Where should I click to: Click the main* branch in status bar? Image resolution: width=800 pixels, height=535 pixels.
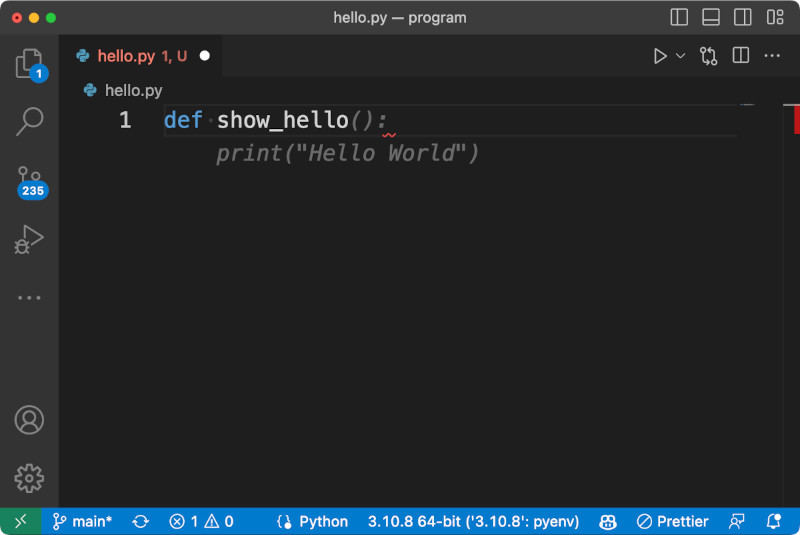[x=82, y=521]
